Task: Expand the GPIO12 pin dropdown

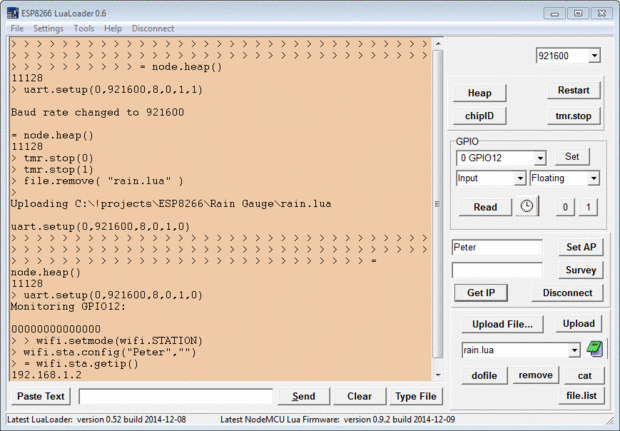Action: click(x=540, y=158)
